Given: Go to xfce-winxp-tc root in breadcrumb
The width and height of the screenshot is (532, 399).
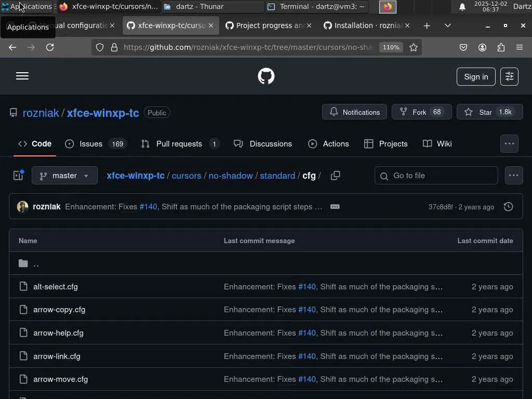Looking at the screenshot, I should (x=136, y=176).
